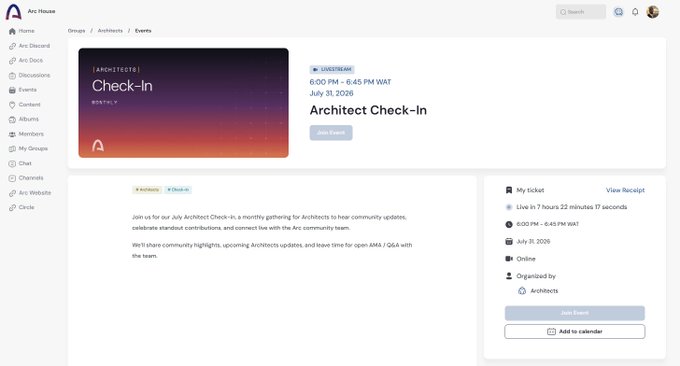Click the Architects breadcrumb link
The image size is (680, 366).
click(x=110, y=31)
